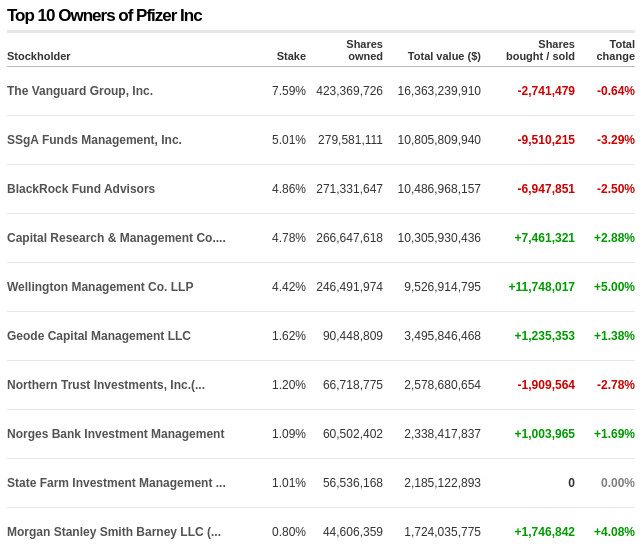
Task: Select State Farm's 0.00% total change
Action: pyautogui.click(x=617, y=483)
